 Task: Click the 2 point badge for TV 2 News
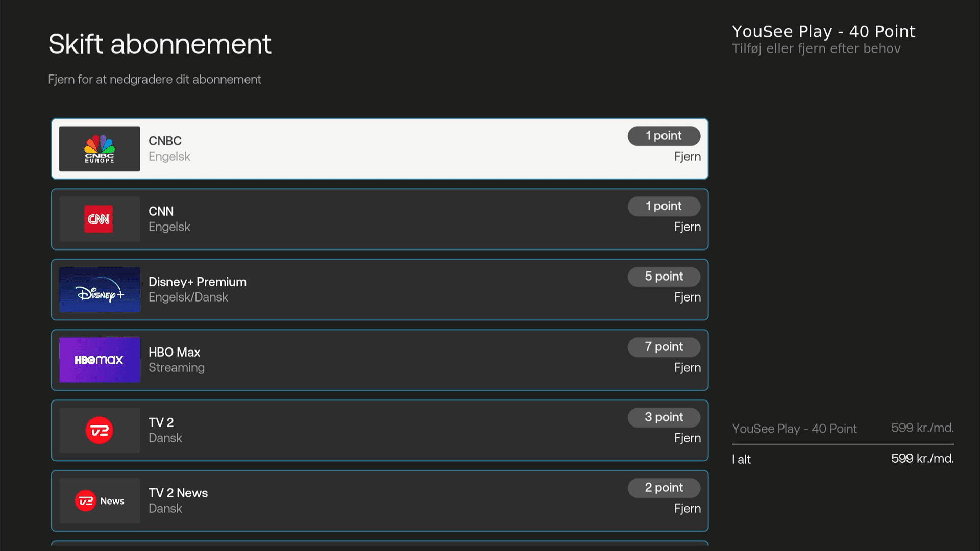[x=664, y=488]
